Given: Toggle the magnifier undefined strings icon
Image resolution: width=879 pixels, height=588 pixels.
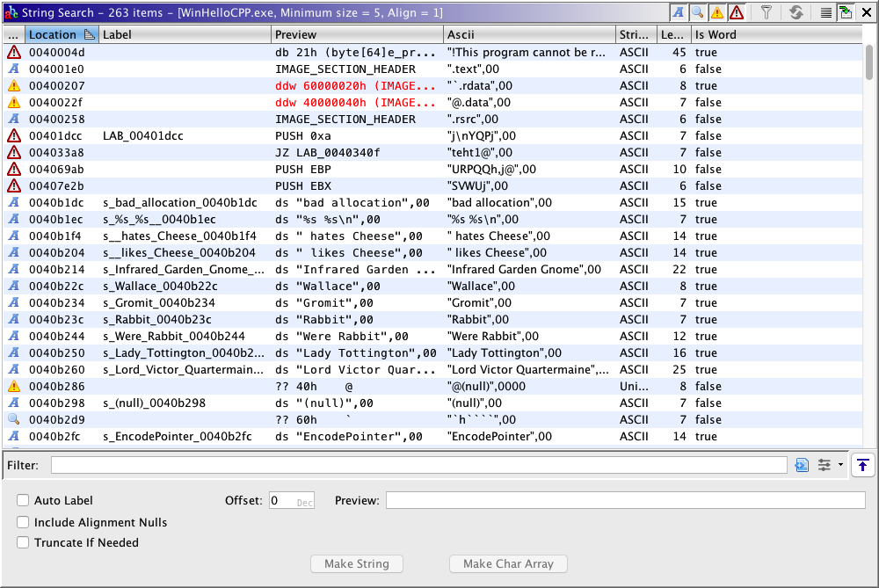Looking at the screenshot, I should 698,12.
